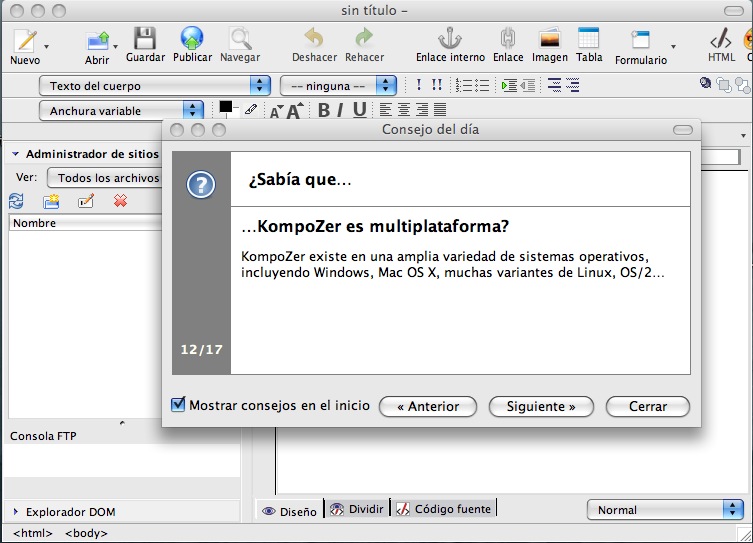This screenshot has width=753, height=543.
Task: Align text left
Action: tap(385, 110)
